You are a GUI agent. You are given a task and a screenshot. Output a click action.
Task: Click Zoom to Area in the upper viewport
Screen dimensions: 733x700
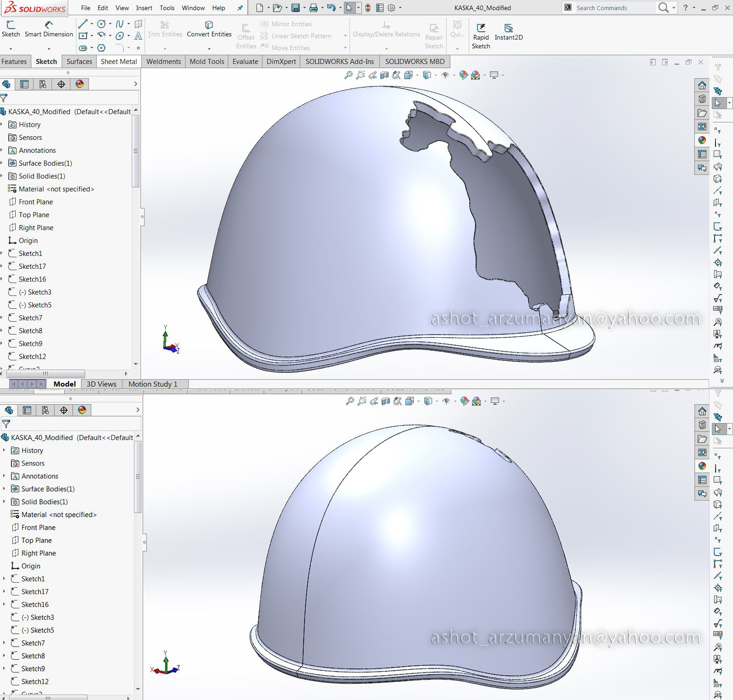click(361, 75)
